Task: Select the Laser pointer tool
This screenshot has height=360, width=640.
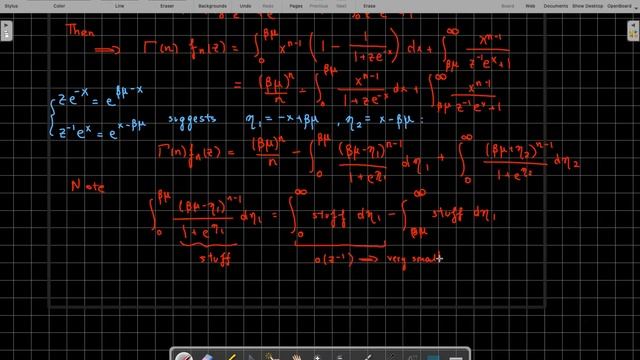Action: click(x=367, y=358)
